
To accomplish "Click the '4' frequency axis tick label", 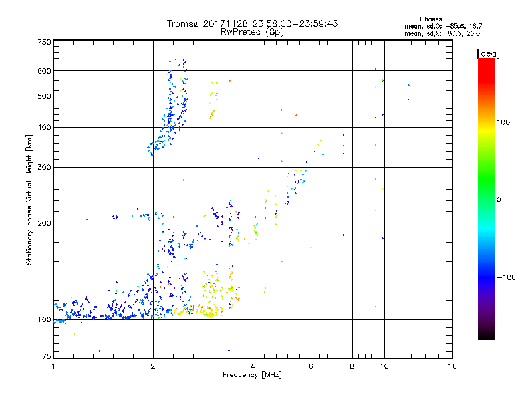I will tap(253, 366).
